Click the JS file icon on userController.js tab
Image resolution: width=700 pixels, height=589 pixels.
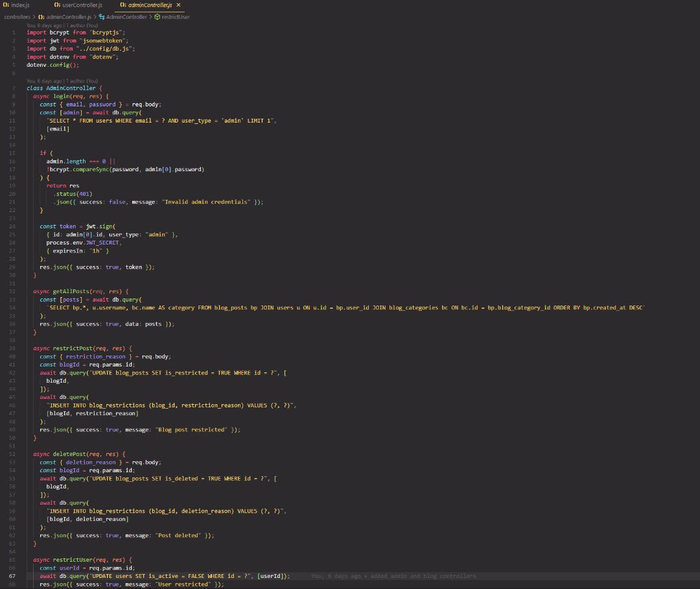point(57,5)
